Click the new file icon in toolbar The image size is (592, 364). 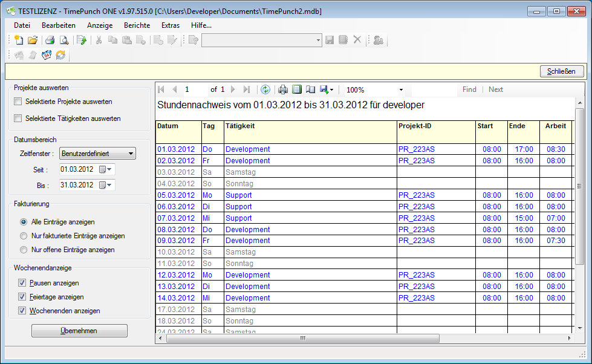[x=19, y=41]
